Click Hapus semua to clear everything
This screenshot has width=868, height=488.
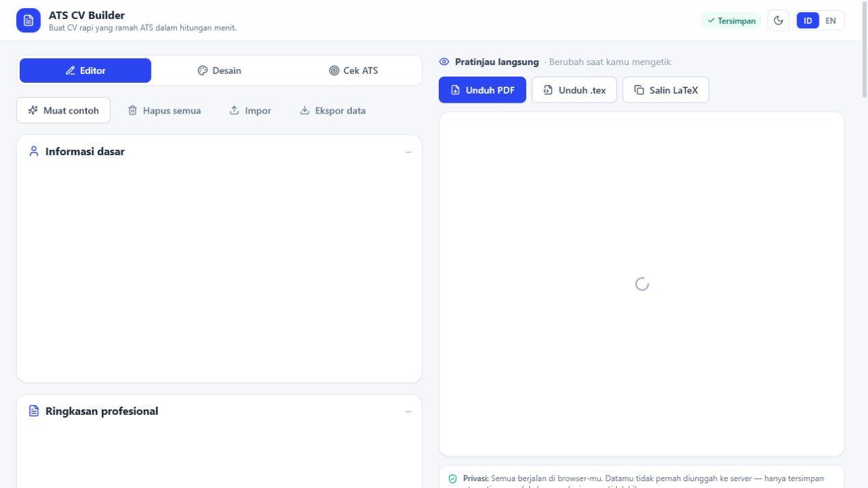click(165, 111)
